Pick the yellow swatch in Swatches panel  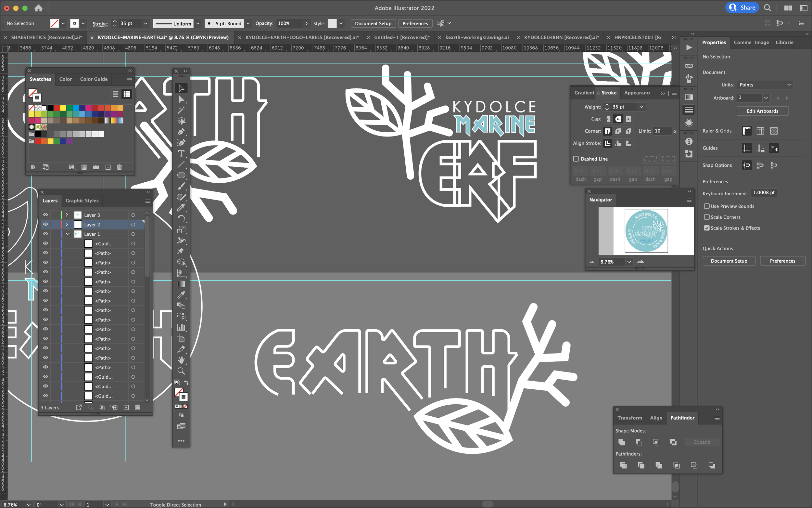click(x=63, y=108)
